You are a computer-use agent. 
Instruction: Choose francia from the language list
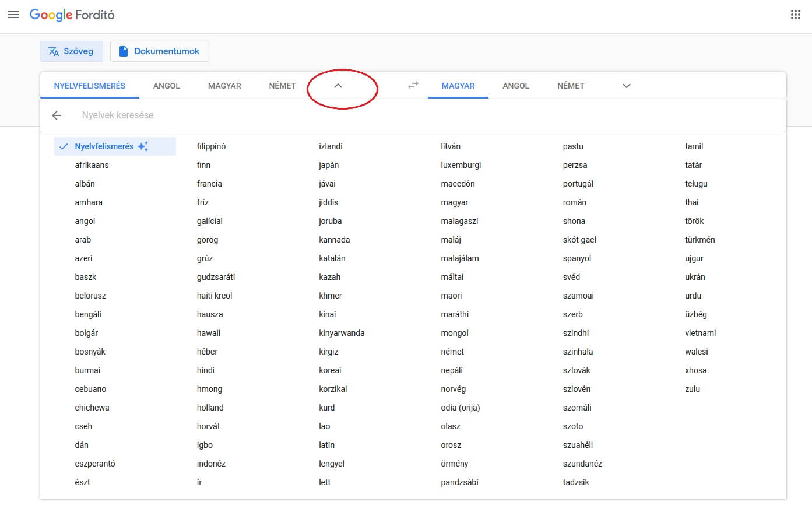[x=209, y=184]
